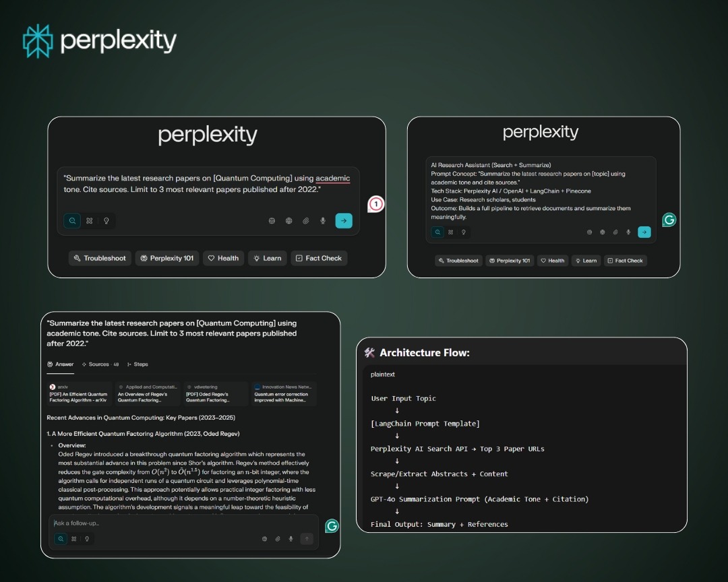Image resolution: width=728 pixels, height=582 pixels.
Task: Switch to the Sources tab
Action: coord(100,364)
